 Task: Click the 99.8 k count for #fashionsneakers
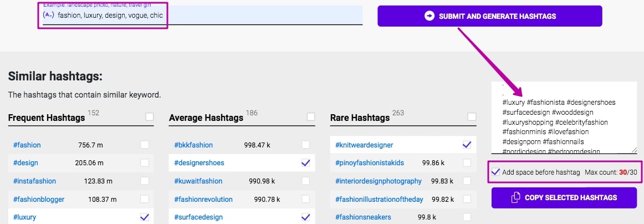pyautogui.click(x=427, y=217)
